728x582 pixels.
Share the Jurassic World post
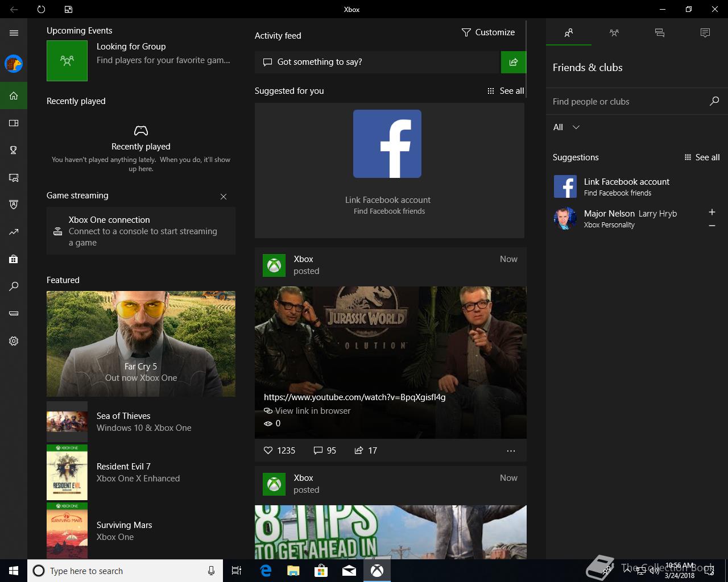pyautogui.click(x=366, y=450)
